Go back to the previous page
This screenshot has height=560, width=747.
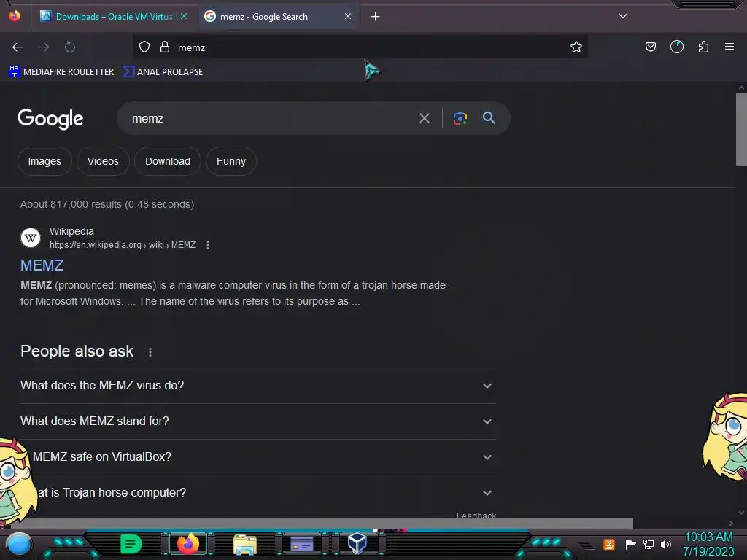[18, 47]
